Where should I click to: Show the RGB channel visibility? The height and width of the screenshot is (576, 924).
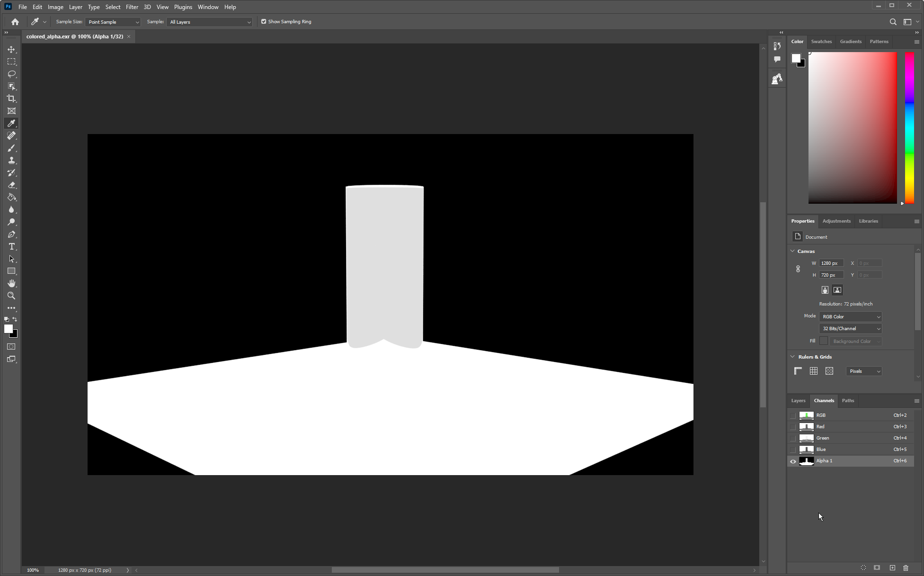coord(793,415)
